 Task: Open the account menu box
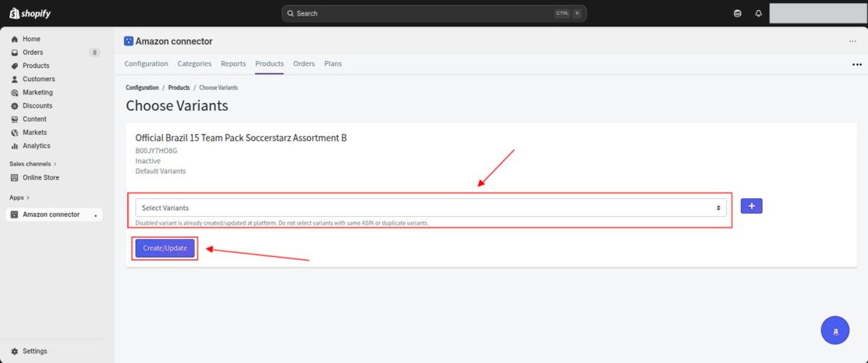(818, 13)
